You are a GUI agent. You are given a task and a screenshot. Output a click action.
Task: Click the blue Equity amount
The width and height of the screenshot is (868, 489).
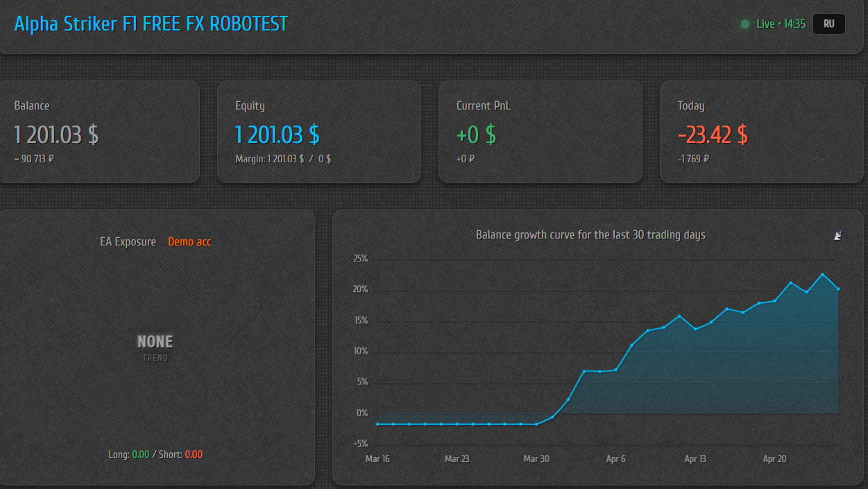click(277, 135)
